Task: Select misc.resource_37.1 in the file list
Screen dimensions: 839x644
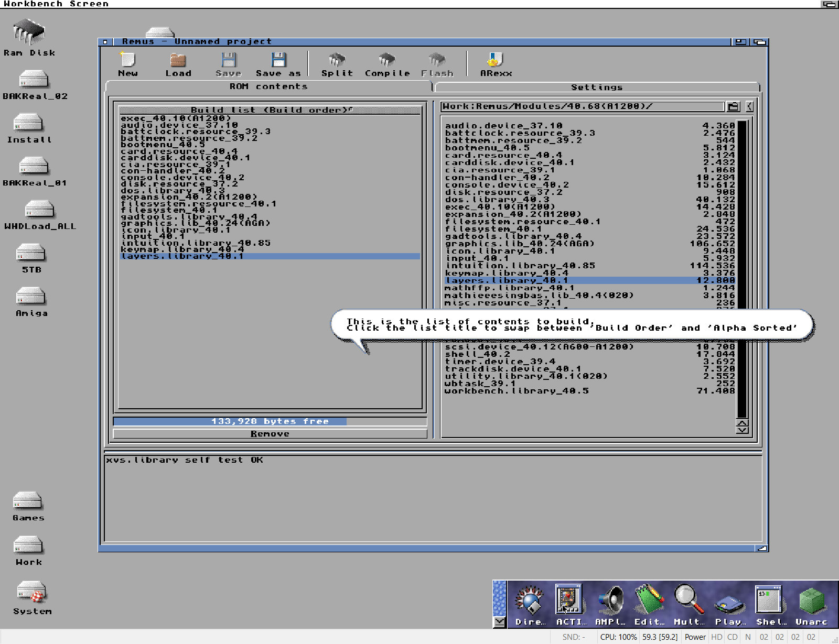Action: 589,303
